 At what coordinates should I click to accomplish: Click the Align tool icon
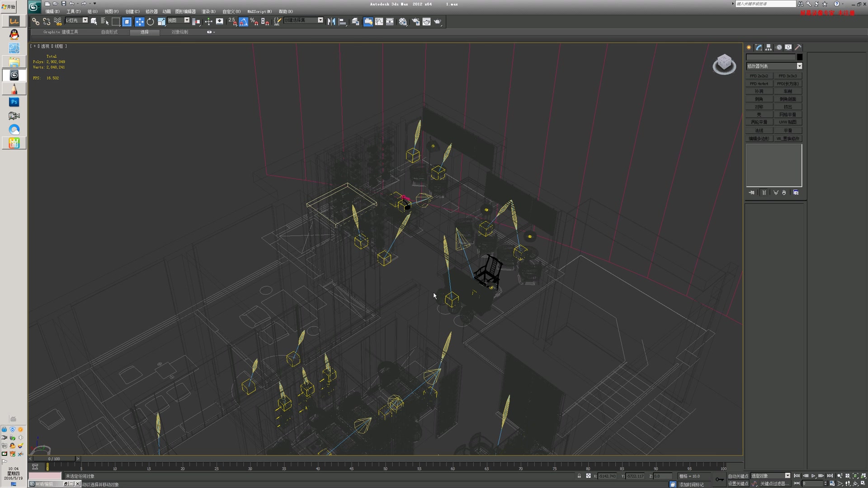(343, 21)
